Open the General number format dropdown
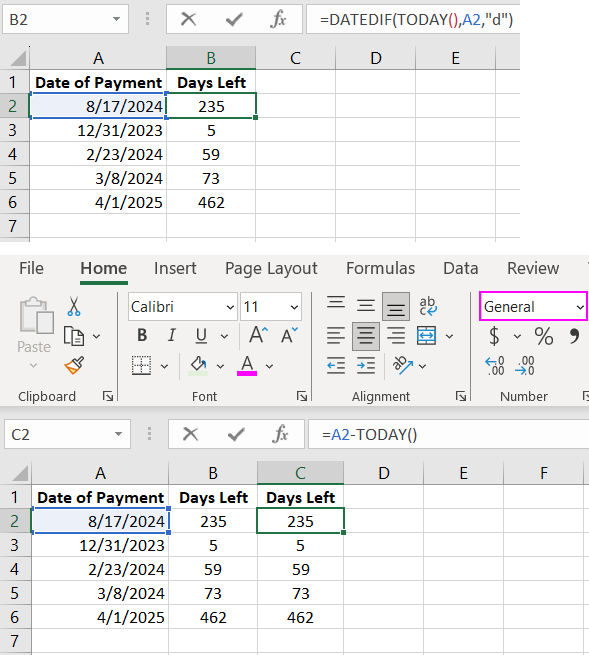This screenshot has width=589, height=655. pyautogui.click(x=580, y=307)
